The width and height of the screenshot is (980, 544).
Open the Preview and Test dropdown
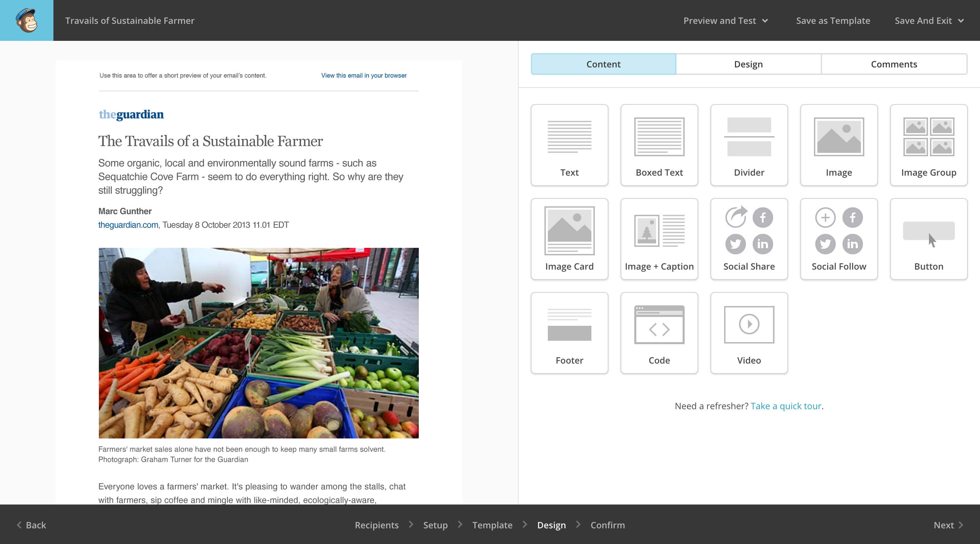(725, 20)
